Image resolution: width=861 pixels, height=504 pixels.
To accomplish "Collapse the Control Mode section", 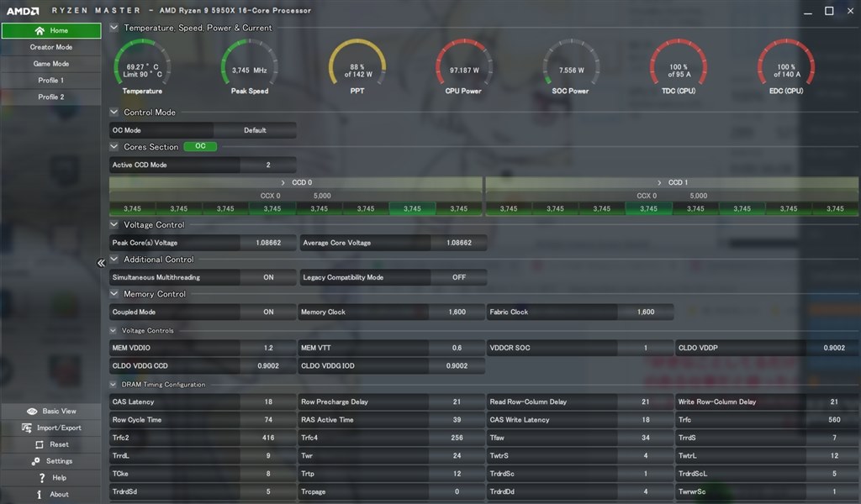I will click(114, 112).
